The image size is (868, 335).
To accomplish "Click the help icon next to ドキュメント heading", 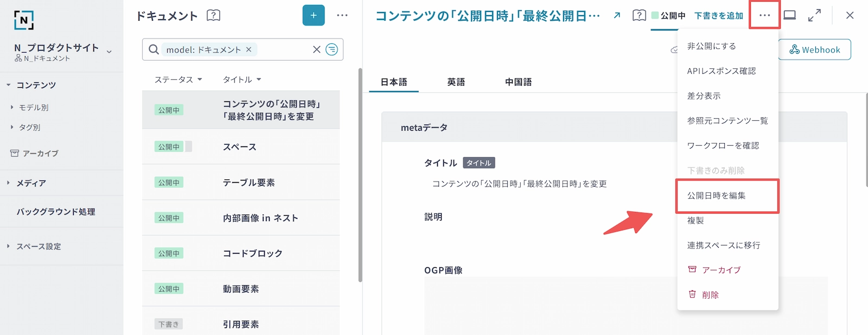I will 213,15.
